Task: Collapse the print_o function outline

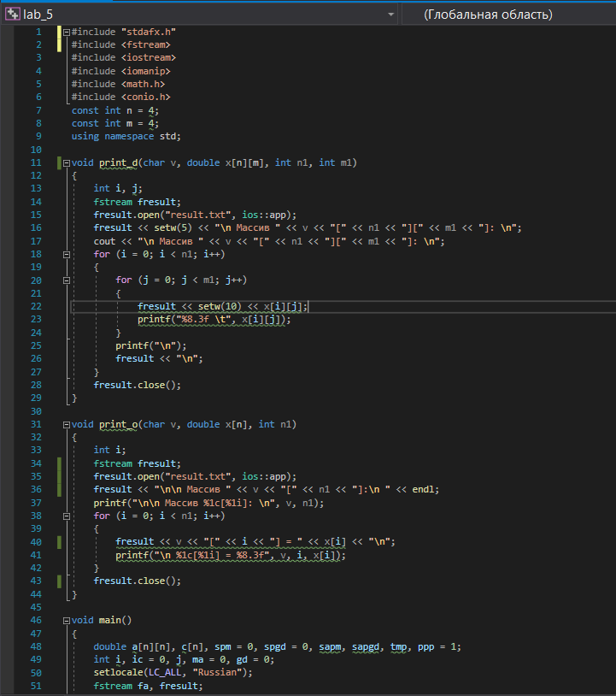Action: (x=67, y=425)
